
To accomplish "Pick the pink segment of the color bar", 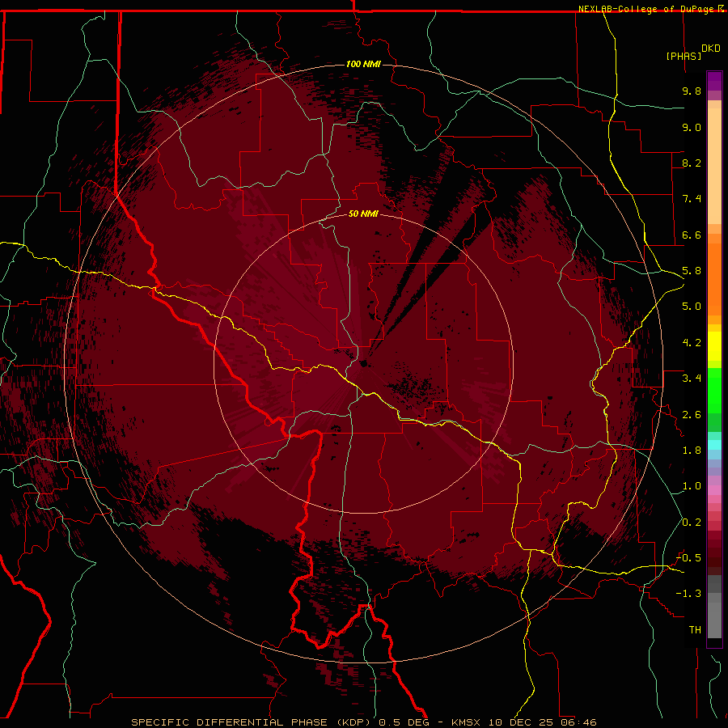I will coord(714,490).
